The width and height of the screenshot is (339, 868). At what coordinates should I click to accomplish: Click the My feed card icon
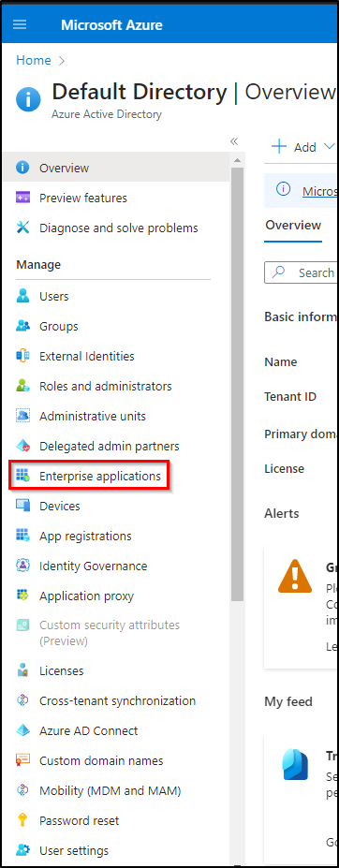[295, 764]
